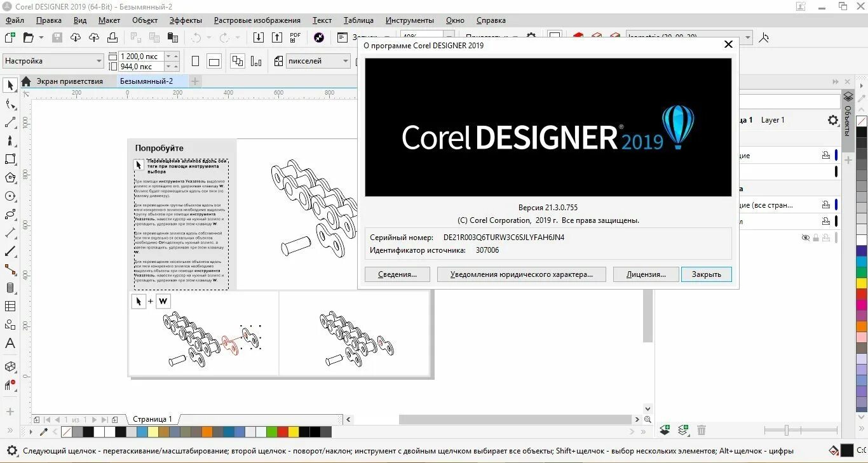Select the Ellipse tool in toolbox

pos(10,196)
